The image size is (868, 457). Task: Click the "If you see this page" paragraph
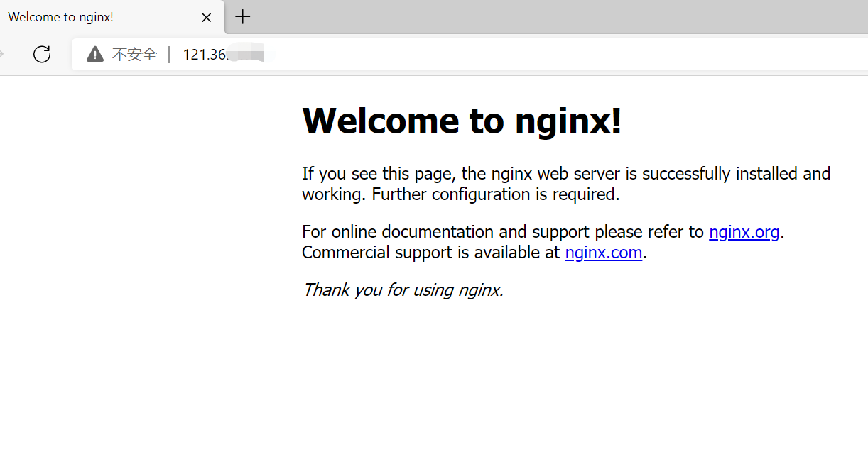566,184
